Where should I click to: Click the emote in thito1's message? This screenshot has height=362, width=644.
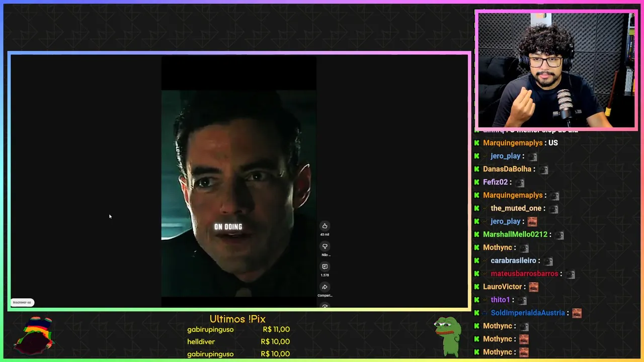pos(522,300)
